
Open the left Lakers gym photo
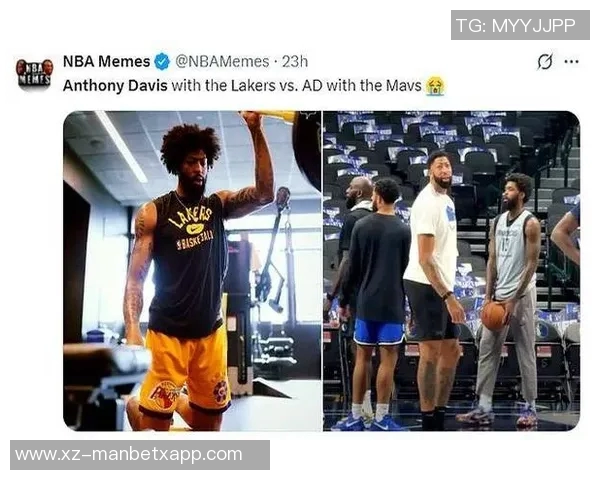tap(192, 271)
